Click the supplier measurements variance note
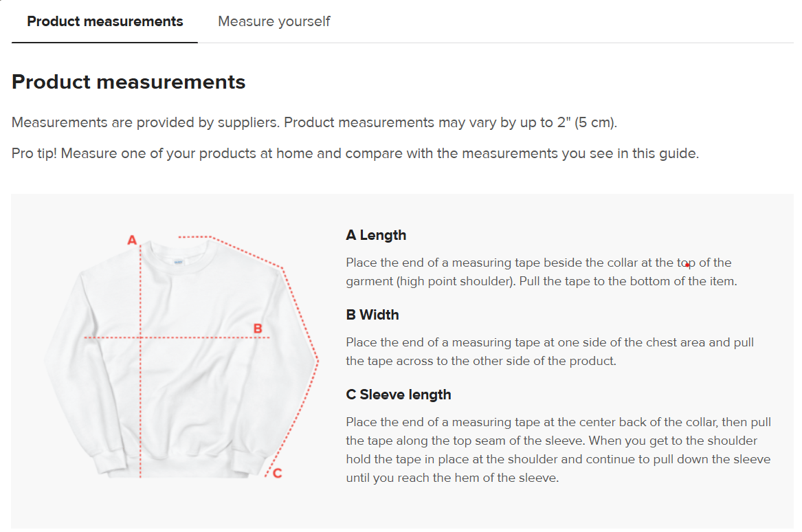Image resolution: width=802 pixels, height=532 pixels. [x=314, y=122]
